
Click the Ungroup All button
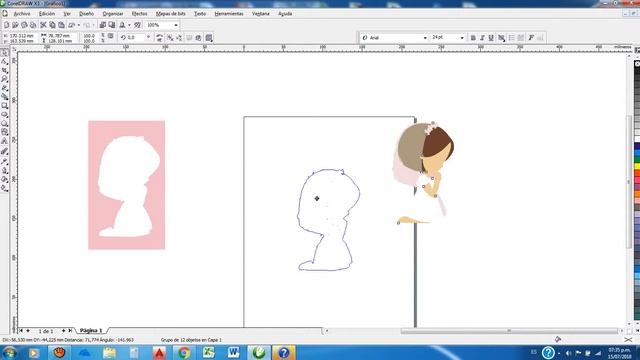pos(179,38)
